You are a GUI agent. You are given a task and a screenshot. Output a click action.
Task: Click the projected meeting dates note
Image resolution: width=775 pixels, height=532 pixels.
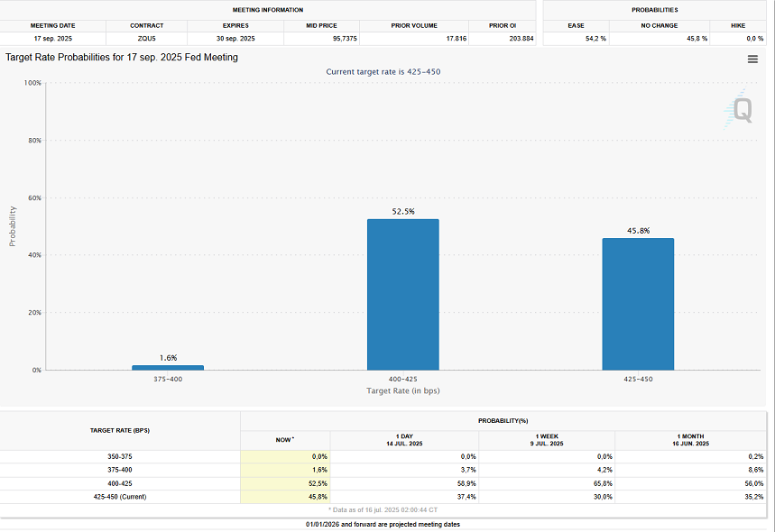(x=383, y=525)
